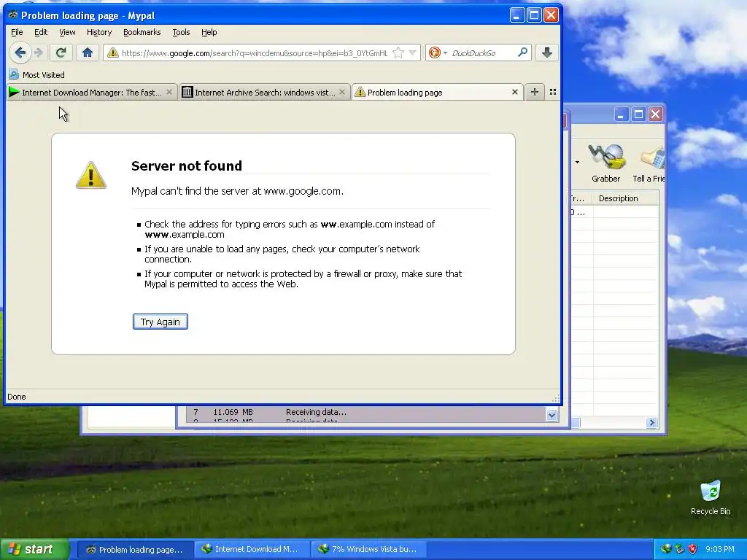Open the Help menu
Image resolution: width=747 pixels, height=560 pixels.
pos(209,32)
